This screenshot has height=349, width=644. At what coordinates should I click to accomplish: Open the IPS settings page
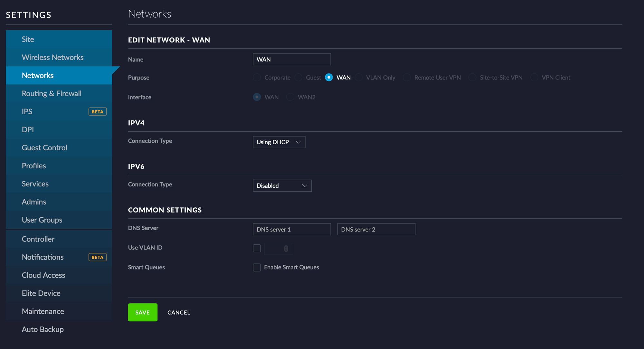(59, 111)
